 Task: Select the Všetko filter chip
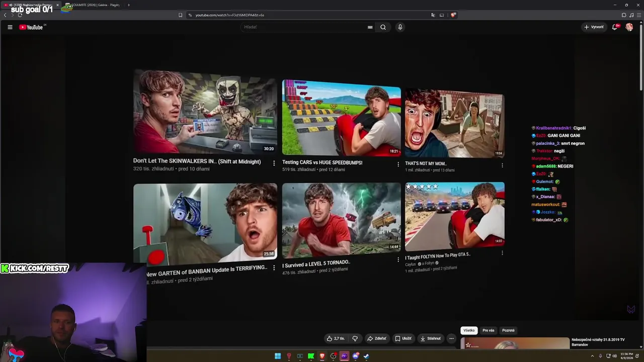(469, 330)
